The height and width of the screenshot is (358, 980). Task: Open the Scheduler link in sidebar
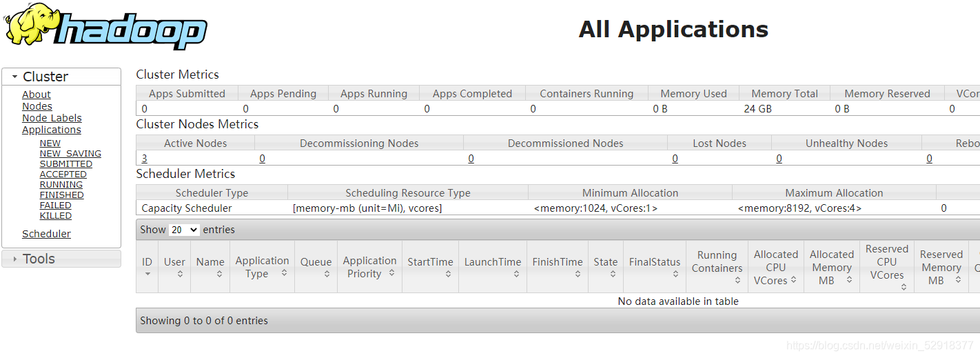pos(46,234)
